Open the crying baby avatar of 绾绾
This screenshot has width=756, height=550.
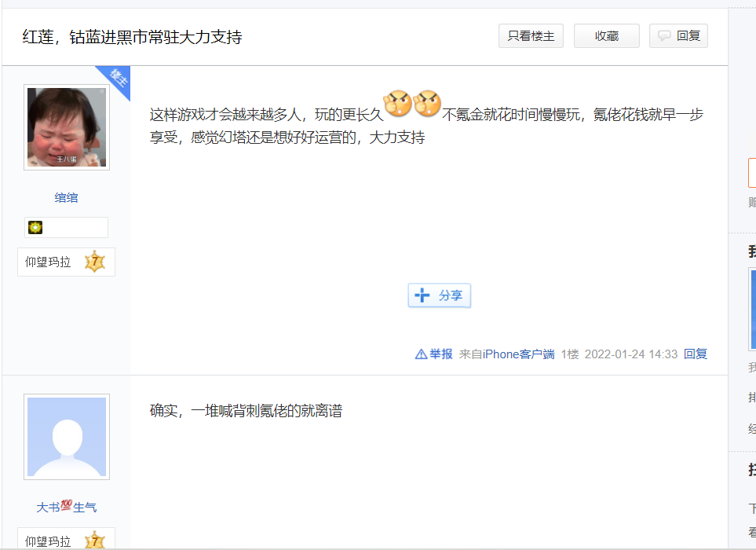(67, 127)
